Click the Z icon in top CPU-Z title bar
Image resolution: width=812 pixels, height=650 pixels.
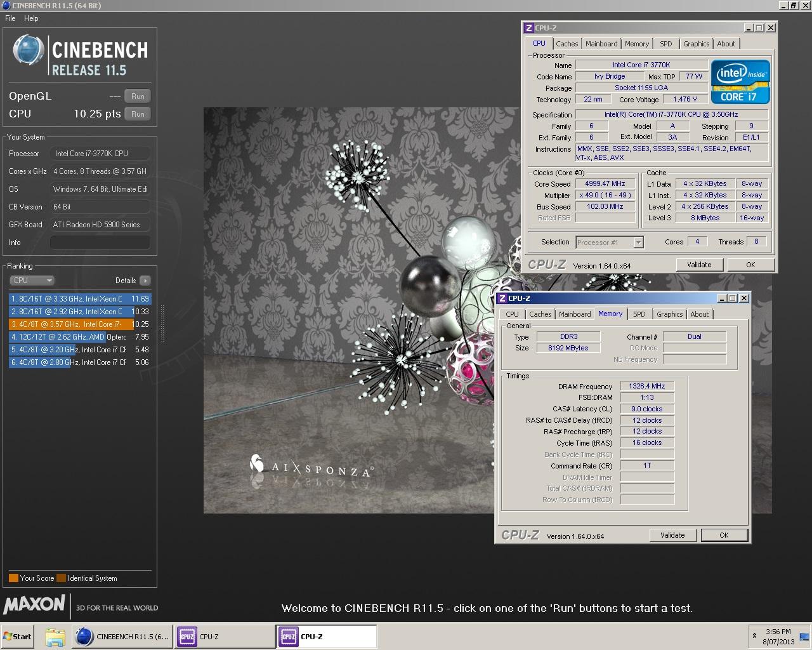pos(528,28)
